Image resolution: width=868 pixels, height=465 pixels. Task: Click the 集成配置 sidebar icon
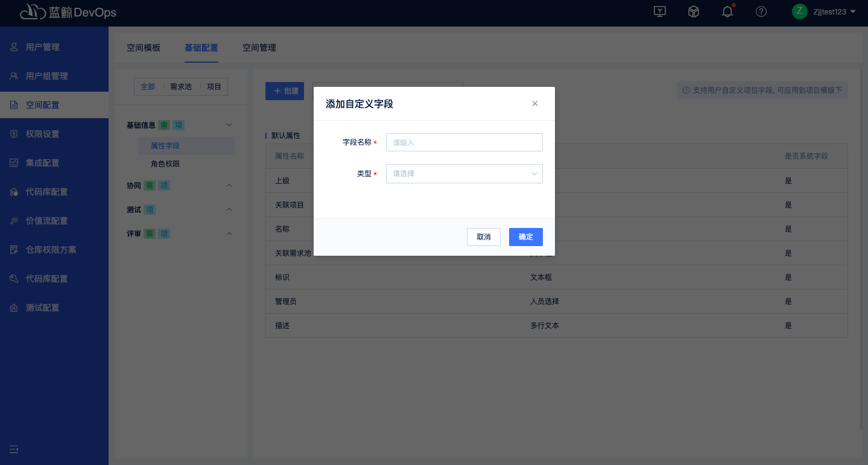point(14,163)
